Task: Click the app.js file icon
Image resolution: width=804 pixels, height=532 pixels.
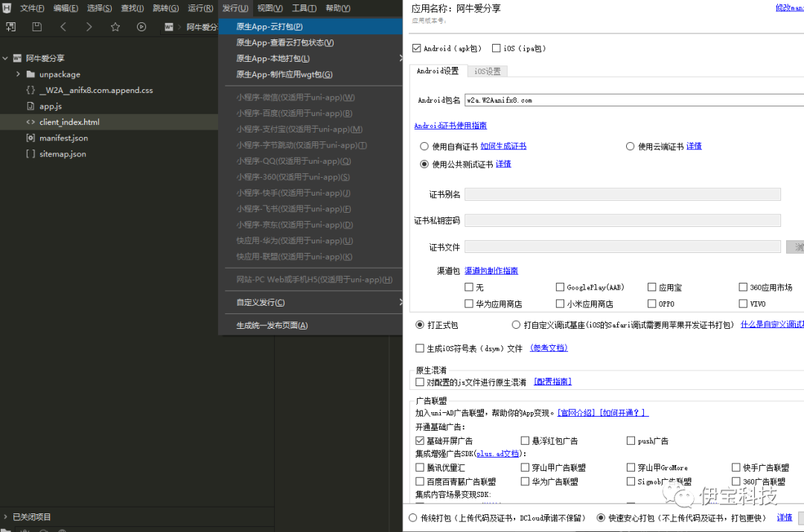Action: pos(31,106)
